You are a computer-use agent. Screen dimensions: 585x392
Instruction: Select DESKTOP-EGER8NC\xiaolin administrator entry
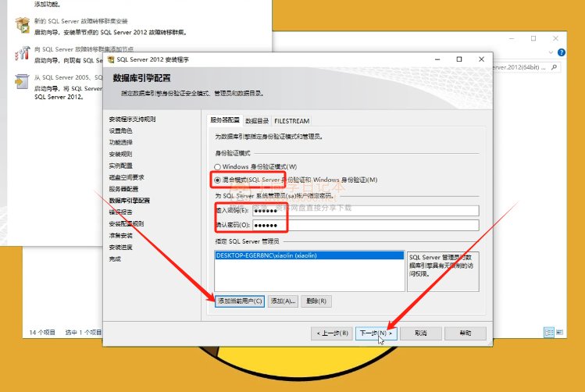[x=309, y=255]
